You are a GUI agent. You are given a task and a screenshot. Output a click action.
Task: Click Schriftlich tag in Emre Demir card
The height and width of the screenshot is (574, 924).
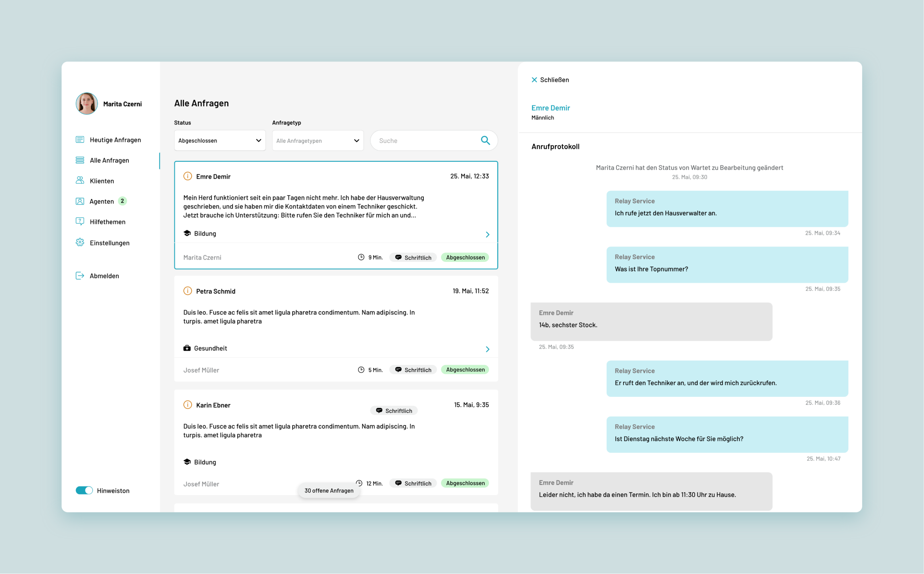pos(413,257)
